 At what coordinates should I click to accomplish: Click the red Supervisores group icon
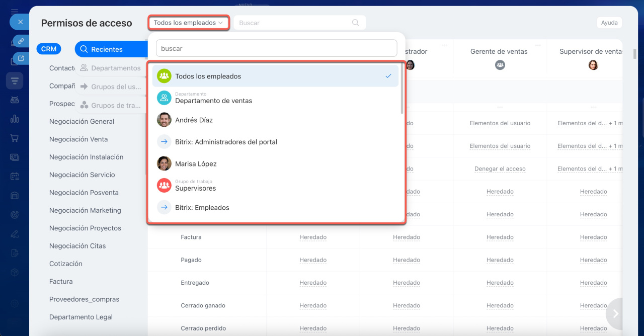pos(164,185)
